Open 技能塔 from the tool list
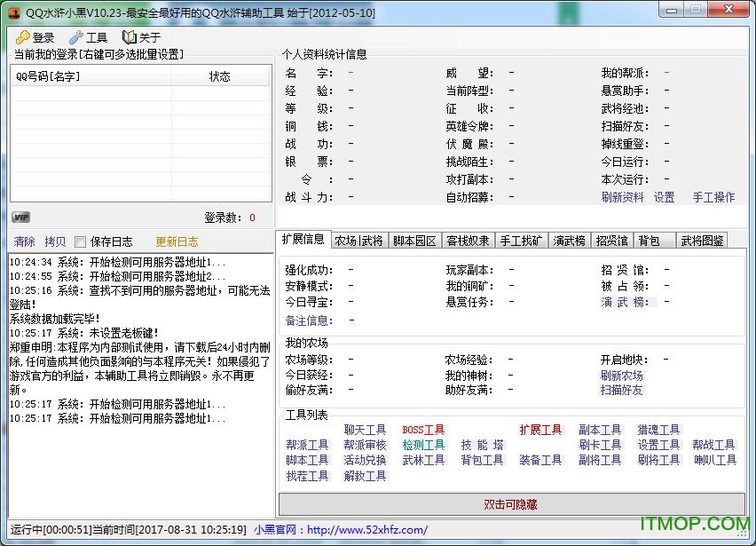The width and height of the screenshot is (756, 546). pos(482,445)
